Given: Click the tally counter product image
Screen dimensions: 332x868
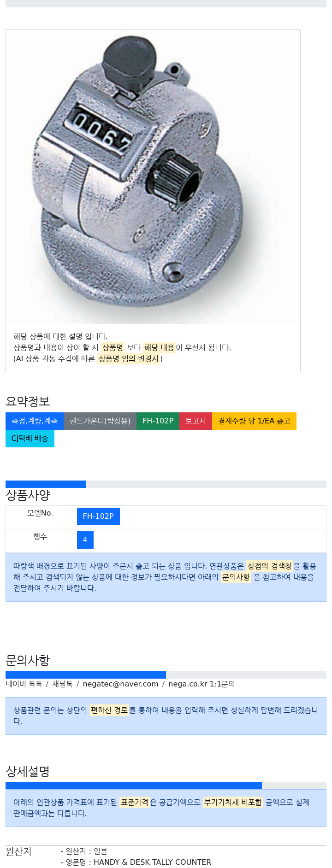Looking at the screenshot, I should [x=153, y=177].
